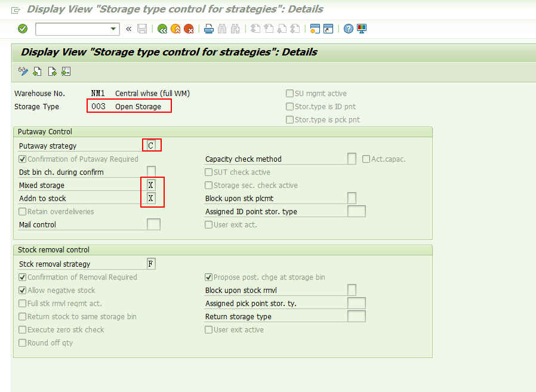Toggle Stor.type is pck pnt checkbox
Image resolution: width=536 pixels, height=392 pixels.
point(289,119)
